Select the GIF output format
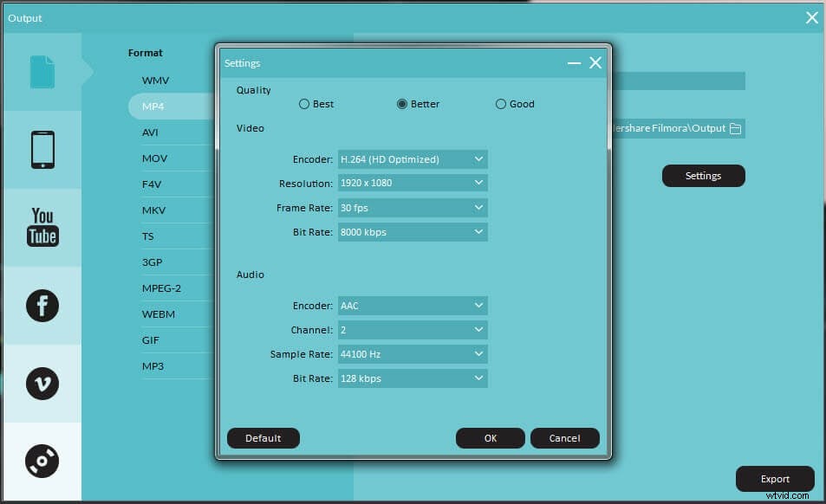Viewport: 826px width, 504px height. [x=150, y=339]
